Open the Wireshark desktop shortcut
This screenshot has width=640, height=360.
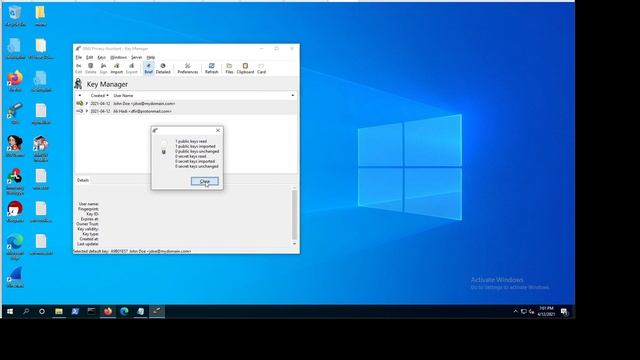(x=15, y=277)
